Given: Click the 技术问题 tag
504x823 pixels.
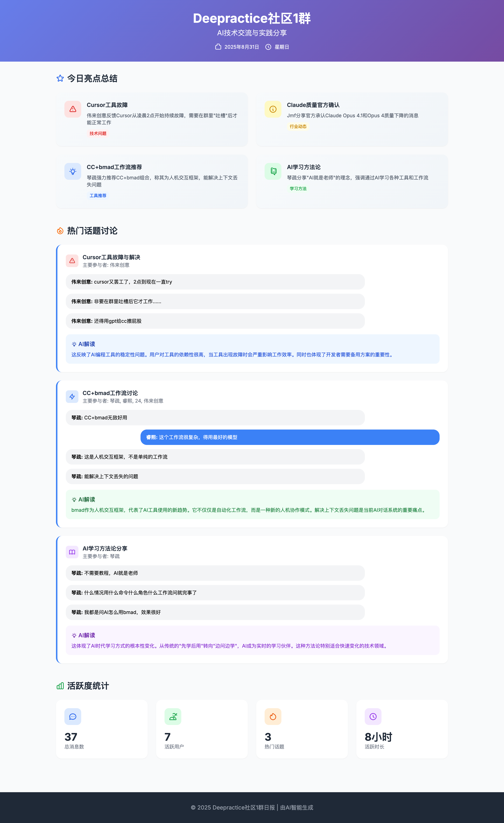Looking at the screenshot, I should click(x=98, y=134).
